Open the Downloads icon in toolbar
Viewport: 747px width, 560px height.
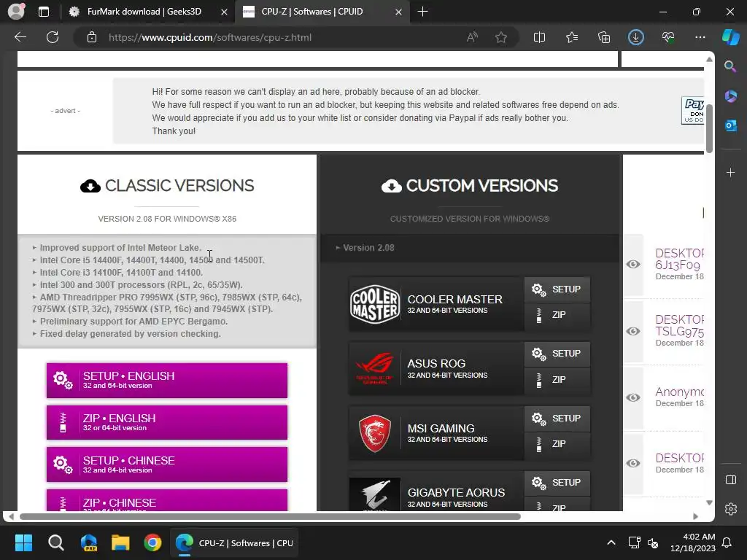click(x=636, y=37)
